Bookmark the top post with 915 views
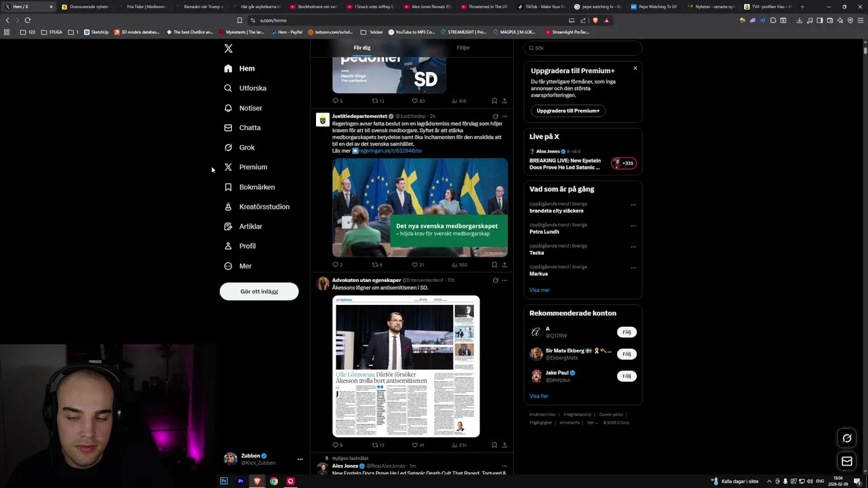This screenshot has width=868, height=488. (x=494, y=101)
